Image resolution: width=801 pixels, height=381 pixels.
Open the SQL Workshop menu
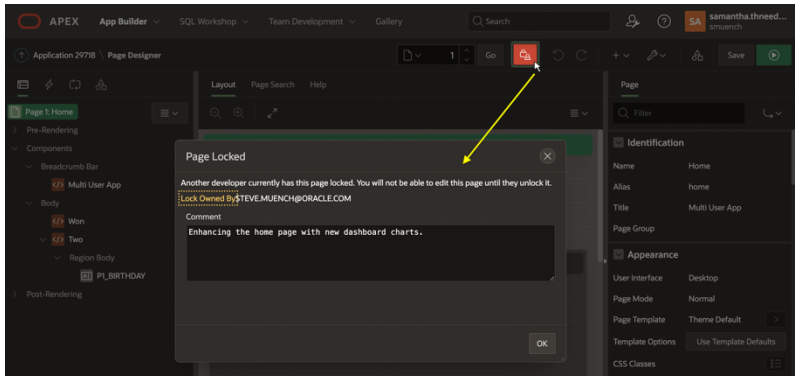click(214, 21)
